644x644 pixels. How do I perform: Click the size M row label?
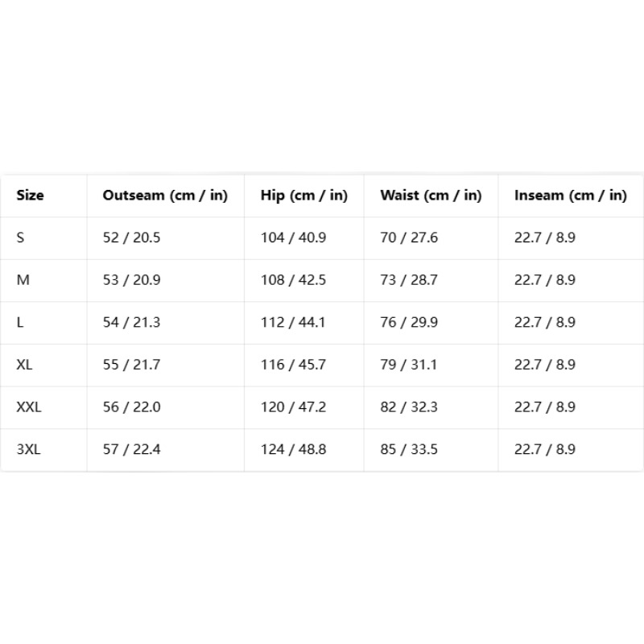click(23, 279)
